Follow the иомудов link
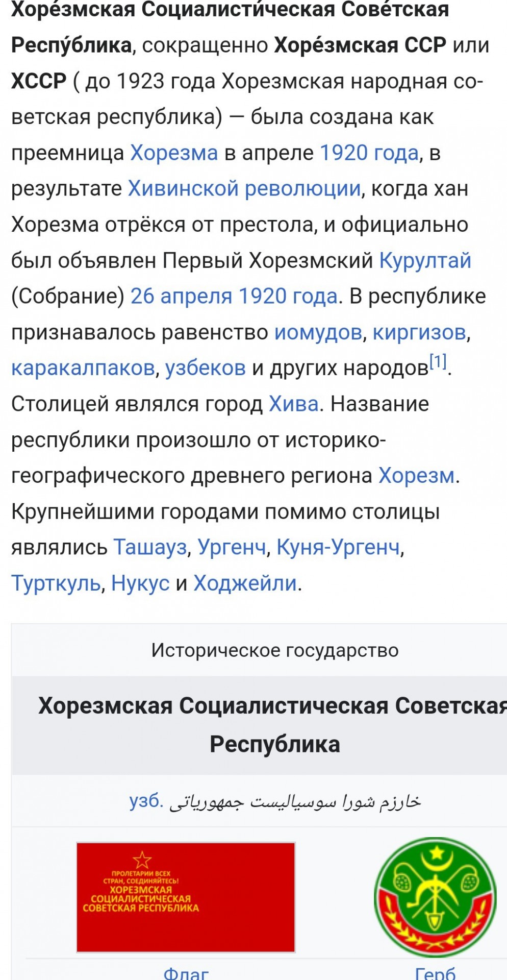The image size is (507, 980). (318, 332)
